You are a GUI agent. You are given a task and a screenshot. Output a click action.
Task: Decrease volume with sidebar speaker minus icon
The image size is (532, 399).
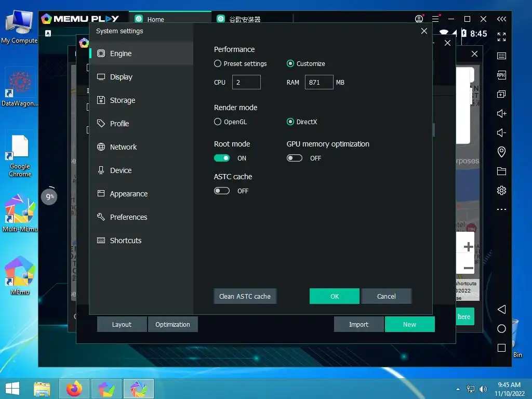pos(501,132)
